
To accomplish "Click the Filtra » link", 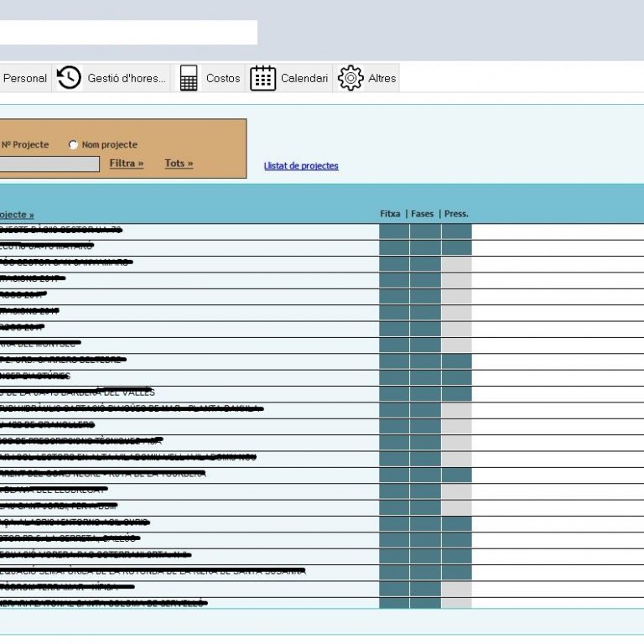I will click(126, 164).
